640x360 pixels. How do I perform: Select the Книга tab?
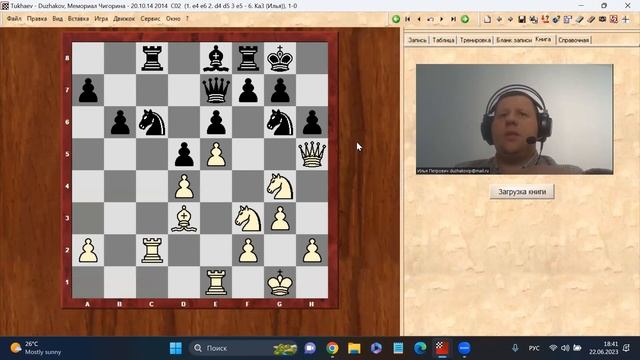(x=543, y=39)
